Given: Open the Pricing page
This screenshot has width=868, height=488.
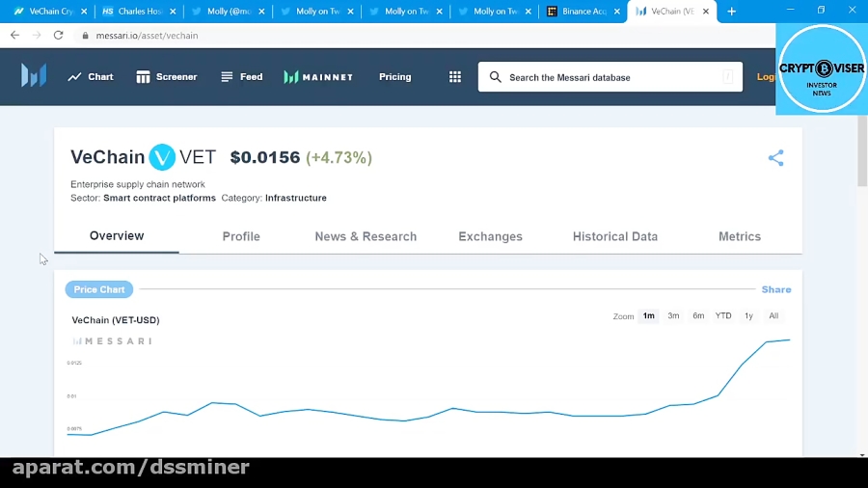Looking at the screenshot, I should click(394, 77).
